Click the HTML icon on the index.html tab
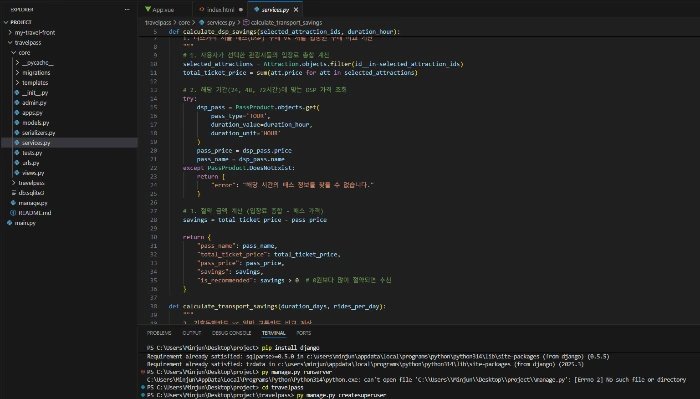The image size is (700, 399). (202, 9)
